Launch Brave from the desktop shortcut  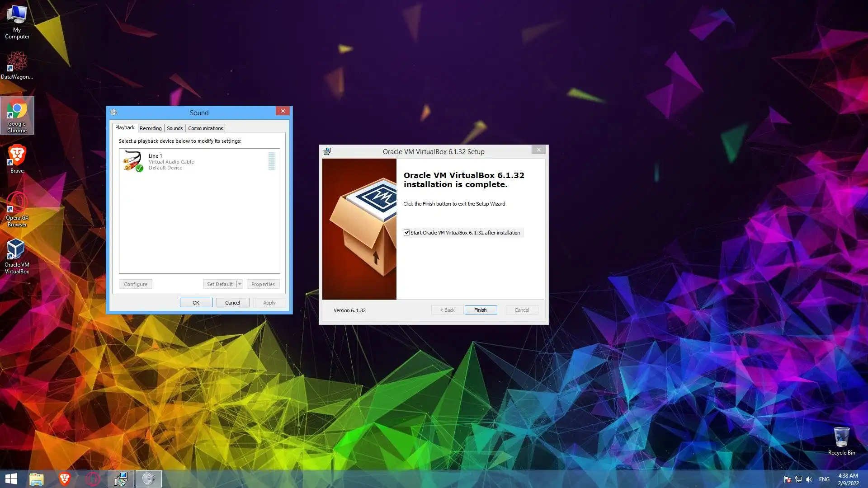(17, 158)
